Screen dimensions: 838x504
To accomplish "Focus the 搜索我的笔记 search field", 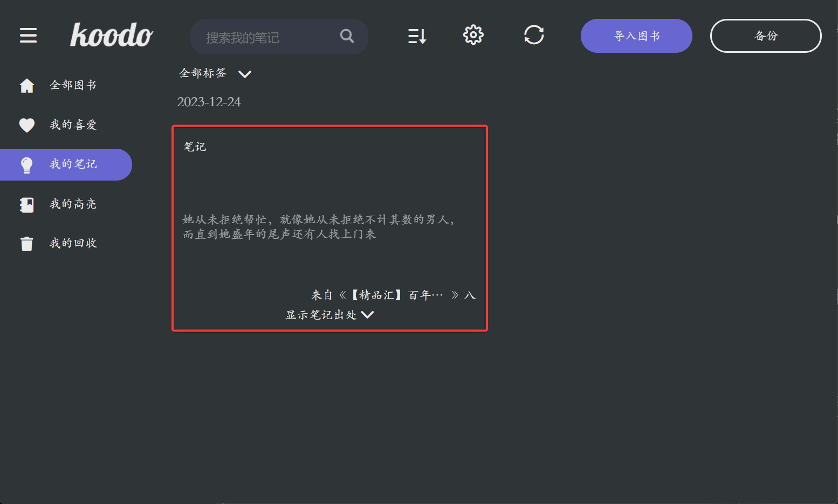I will [279, 37].
